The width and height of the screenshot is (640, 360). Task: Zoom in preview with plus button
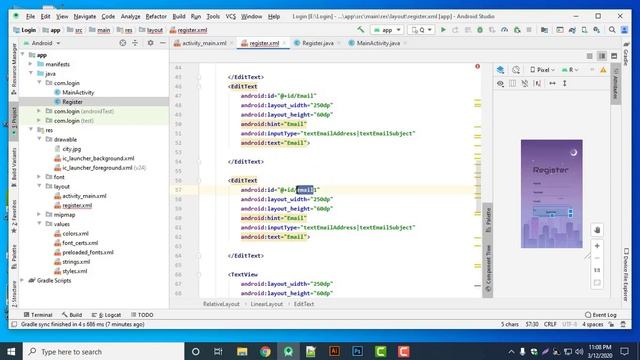click(597, 246)
